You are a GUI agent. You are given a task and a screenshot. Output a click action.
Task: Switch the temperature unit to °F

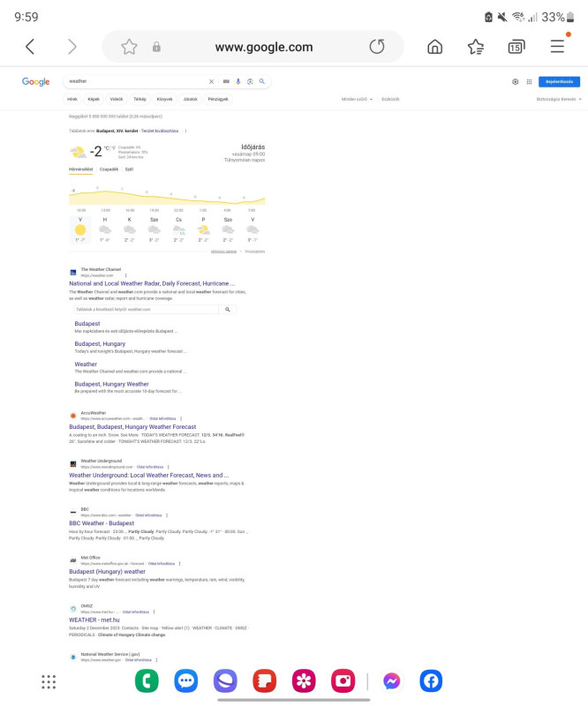(x=114, y=147)
